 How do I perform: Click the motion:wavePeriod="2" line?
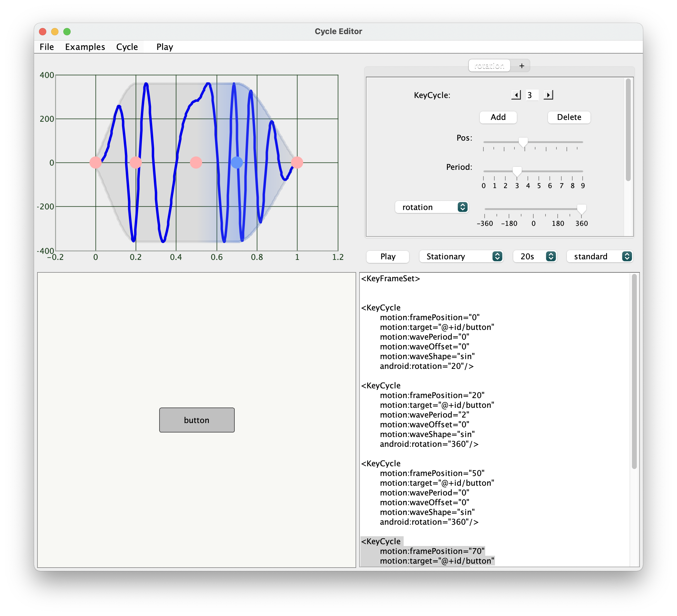tap(425, 415)
